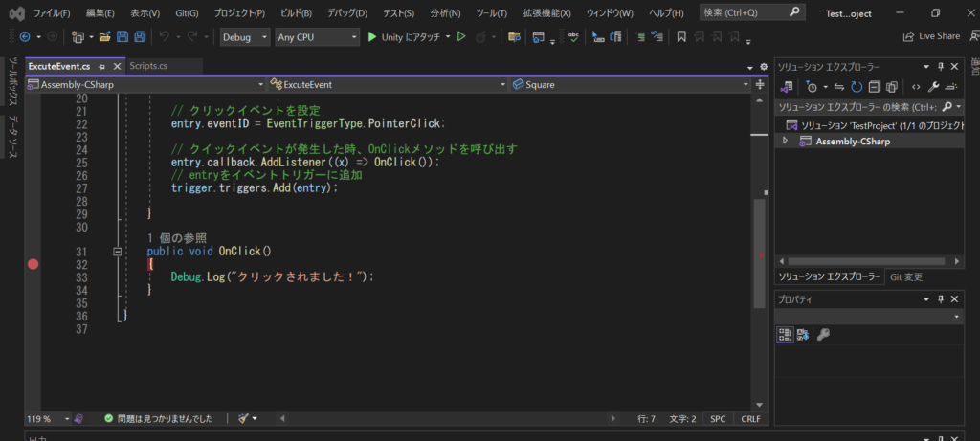Open the プロジェクト(P) menu

(239, 13)
